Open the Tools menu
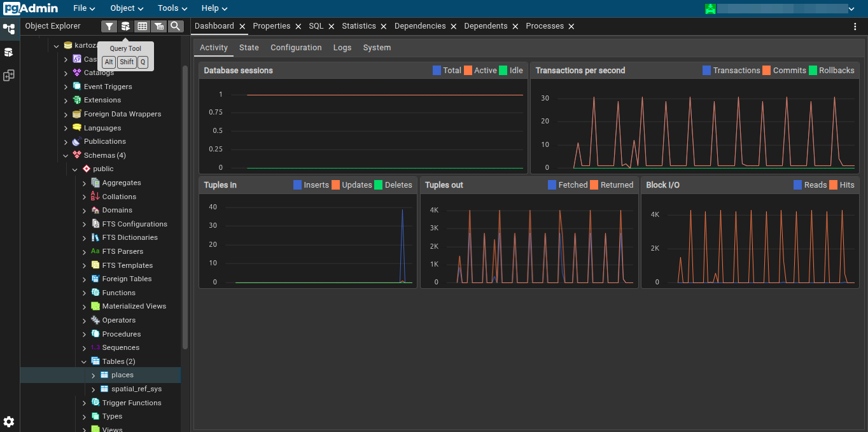 pyautogui.click(x=167, y=8)
